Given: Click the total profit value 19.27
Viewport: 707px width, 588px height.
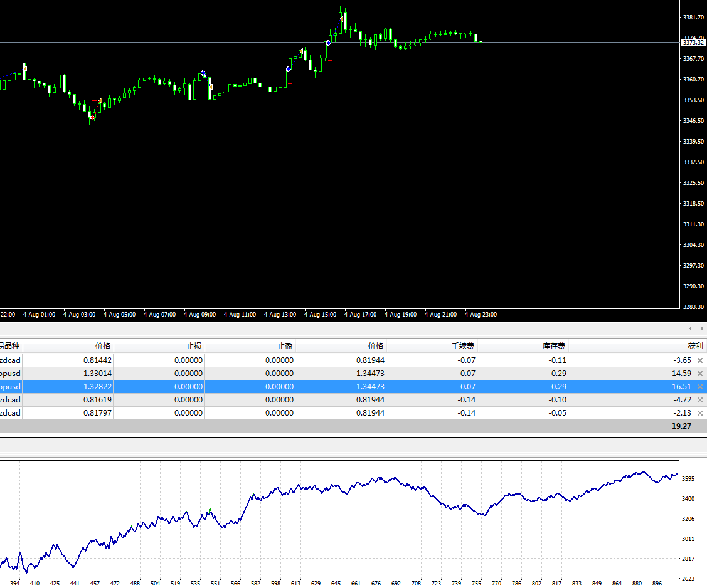Looking at the screenshot, I should tap(681, 426).
